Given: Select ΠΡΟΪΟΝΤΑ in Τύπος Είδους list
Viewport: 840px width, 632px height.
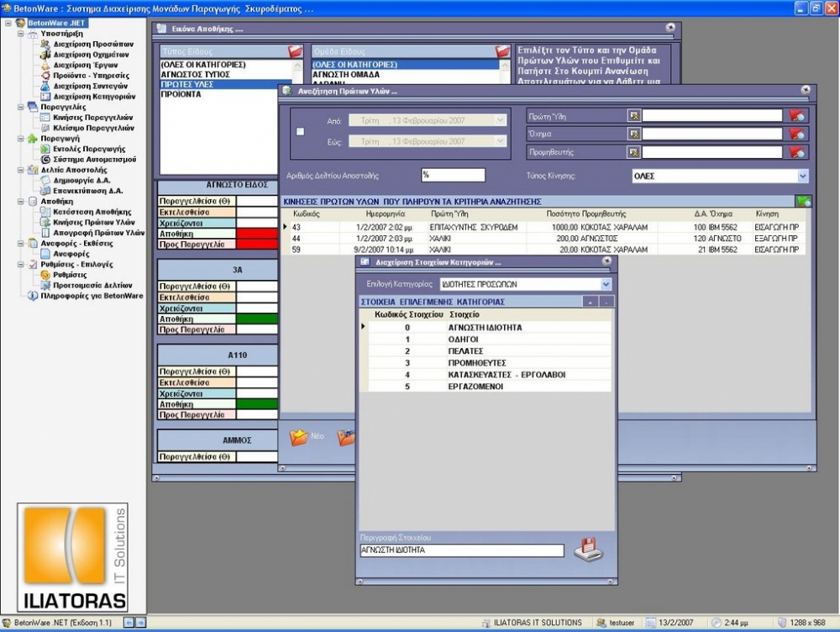Looking at the screenshot, I should click(225, 94).
